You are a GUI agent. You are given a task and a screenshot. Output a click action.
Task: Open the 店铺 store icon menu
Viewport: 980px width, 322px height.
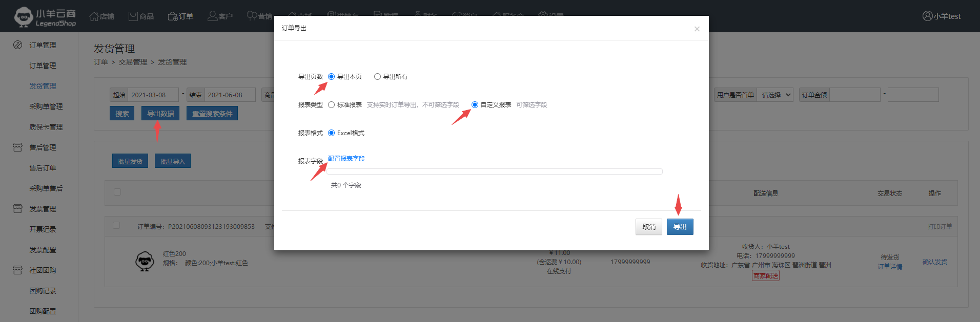click(94, 16)
